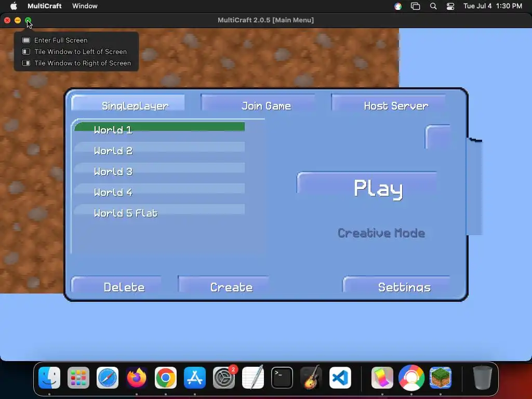532x399 pixels.
Task: Open the game Settings button
Action: (x=396, y=285)
